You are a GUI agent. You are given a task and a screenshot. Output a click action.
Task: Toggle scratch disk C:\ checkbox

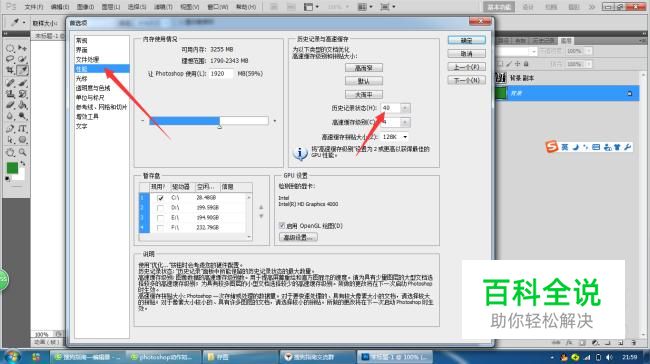point(160,198)
